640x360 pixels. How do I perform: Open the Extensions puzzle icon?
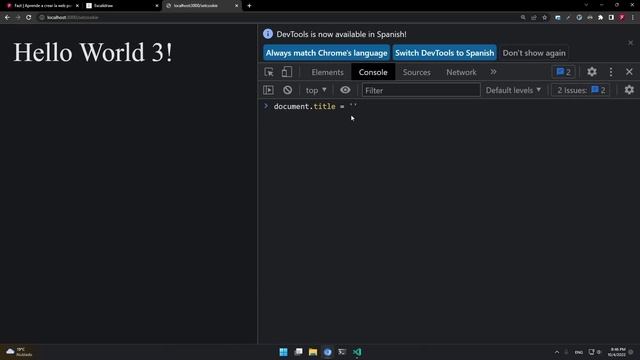(x=600, y=18)
